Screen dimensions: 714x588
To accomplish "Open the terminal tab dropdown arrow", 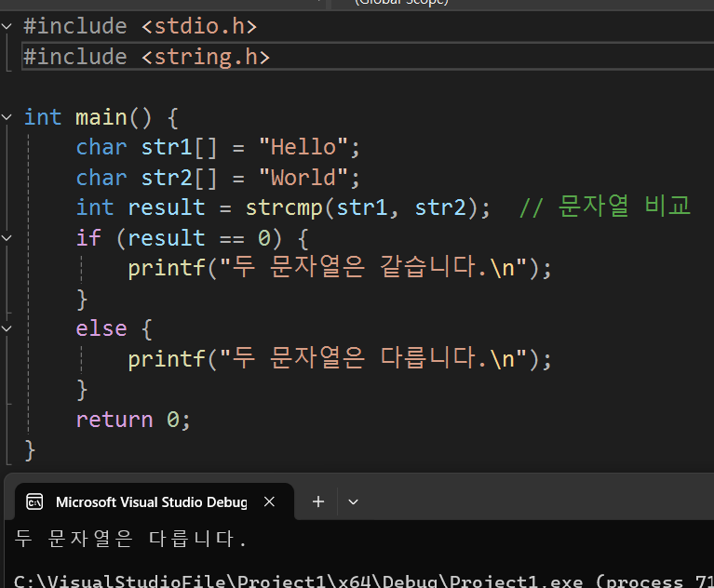I will (353, 502).
